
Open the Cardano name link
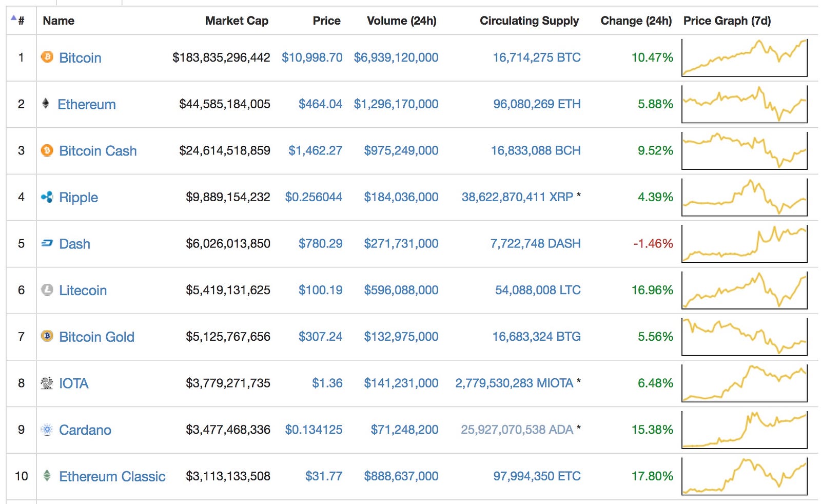[85, 430]
